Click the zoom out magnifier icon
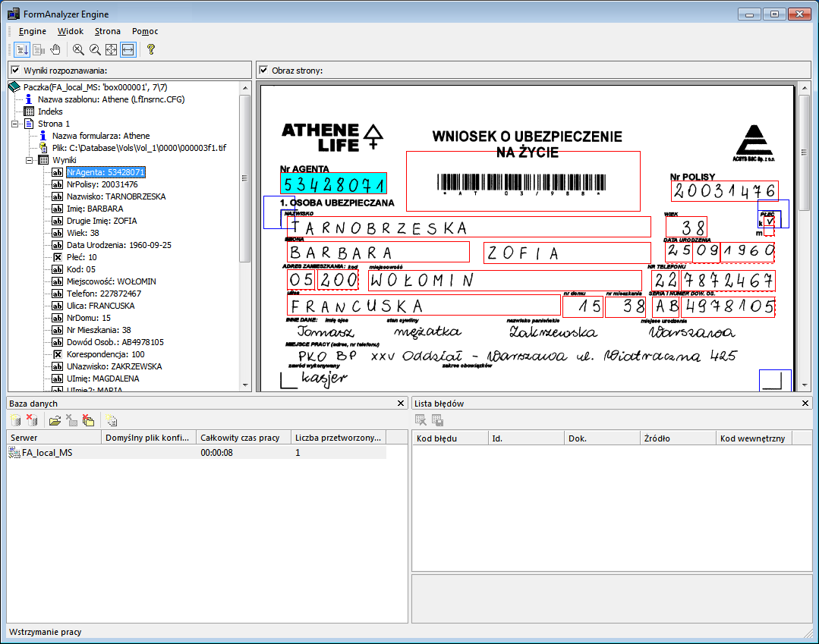This screenshot has width=819, height=644. pos(79,49)
